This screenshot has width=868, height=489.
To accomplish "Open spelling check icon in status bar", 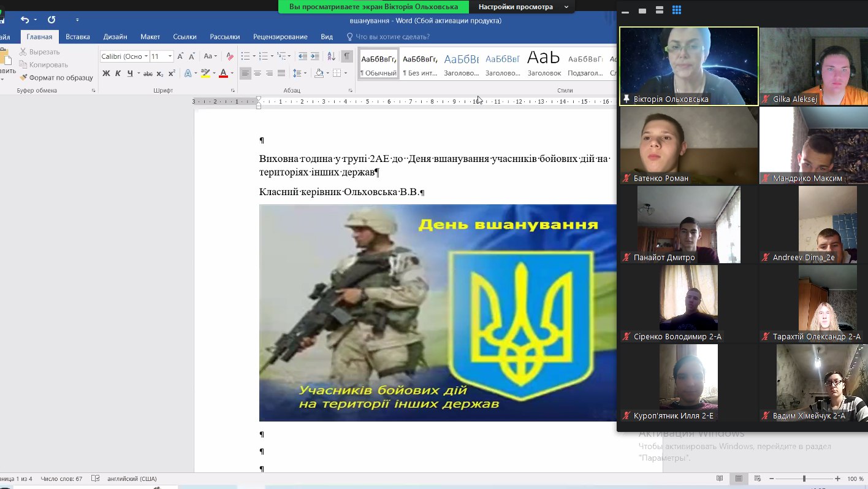I will 95,479.
